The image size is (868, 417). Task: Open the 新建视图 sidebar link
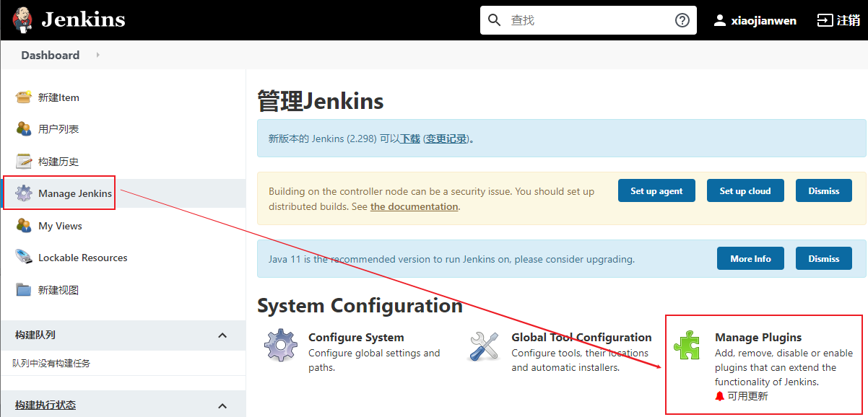point(58,290)
